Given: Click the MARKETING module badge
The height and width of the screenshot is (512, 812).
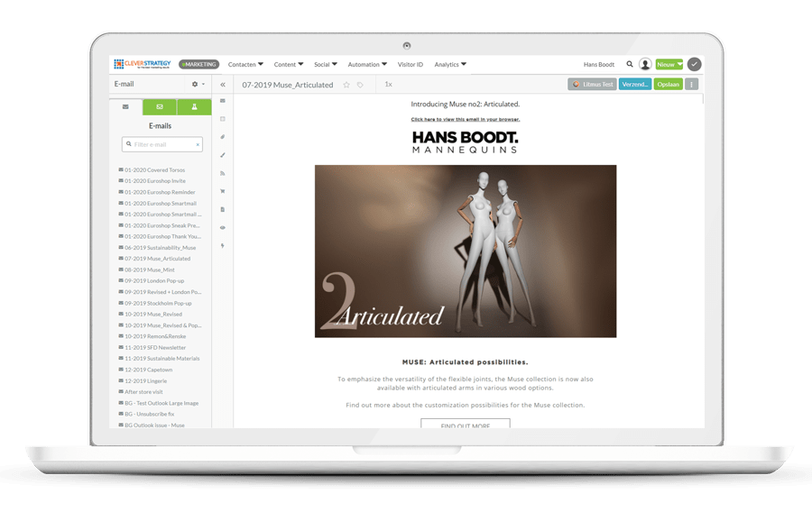Looking at the screenshot, I should click(x=198, y=65).
